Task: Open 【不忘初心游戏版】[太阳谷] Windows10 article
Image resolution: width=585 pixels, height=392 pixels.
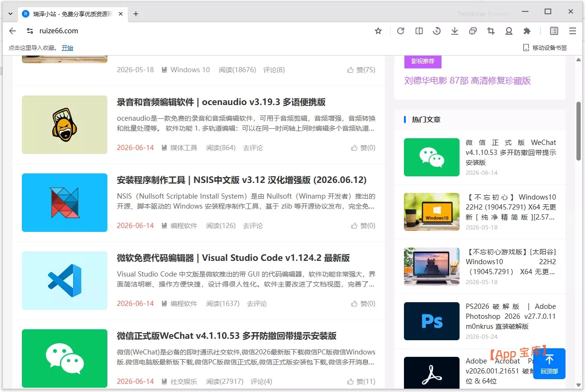Action: coord(511,262)
